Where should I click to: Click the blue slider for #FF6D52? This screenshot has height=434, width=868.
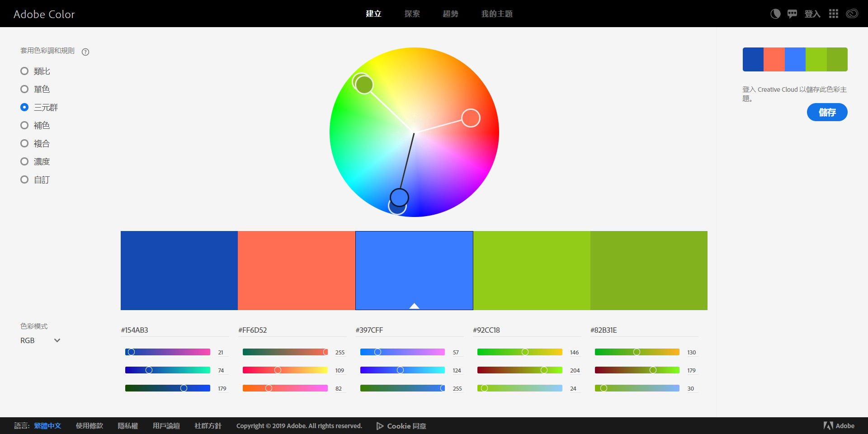[x=285, y=388]
